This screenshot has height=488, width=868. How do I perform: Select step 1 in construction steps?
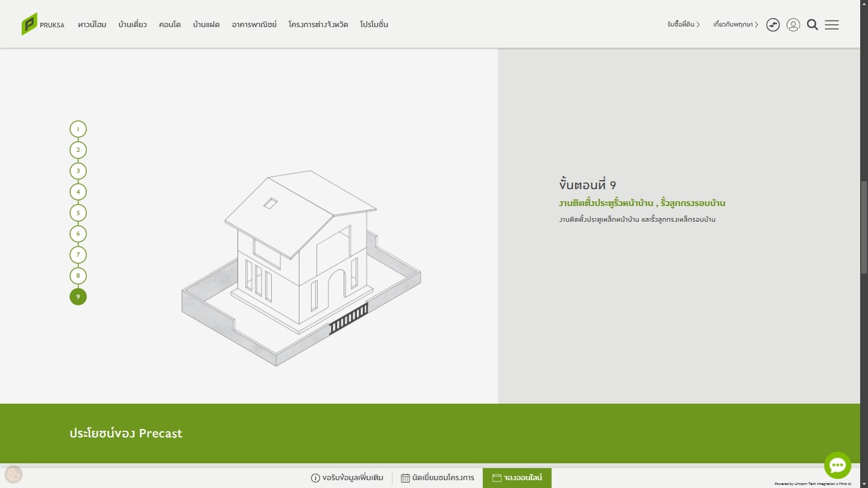click(x=78, y=129)
